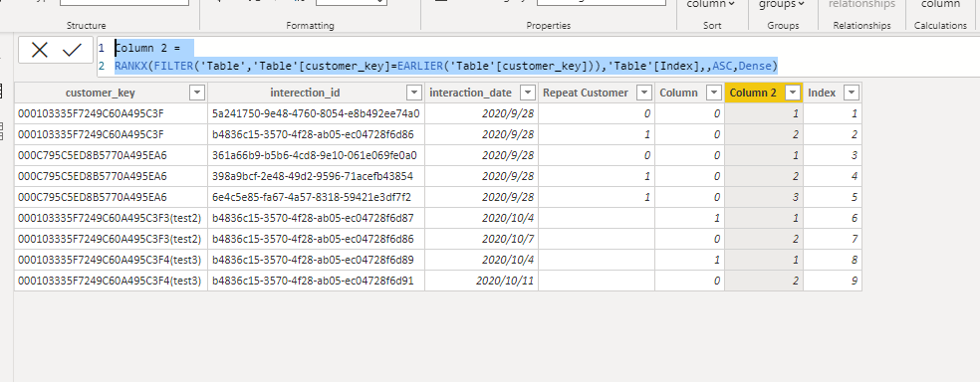Open interaction_date column filter dropdown
Screen dimensions: 980x382
coord(528,93)
